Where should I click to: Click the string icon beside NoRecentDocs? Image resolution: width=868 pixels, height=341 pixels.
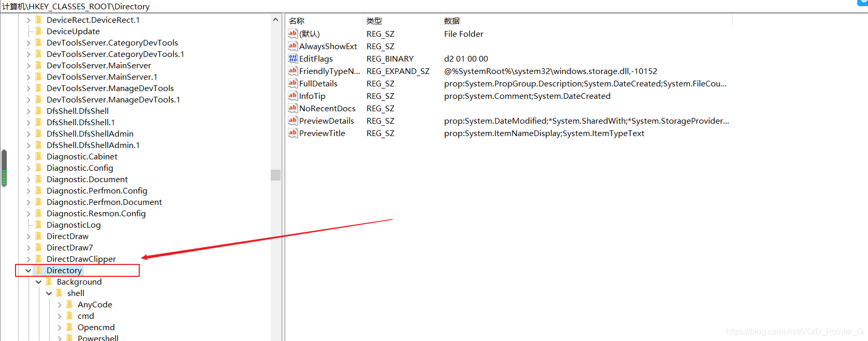pyautogui.click(x=293, y=108)
